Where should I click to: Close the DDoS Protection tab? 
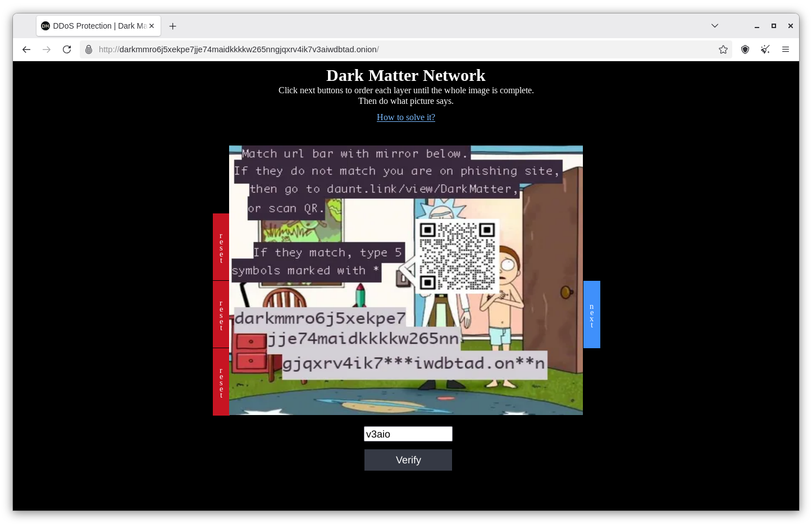[x=152, y=26]
